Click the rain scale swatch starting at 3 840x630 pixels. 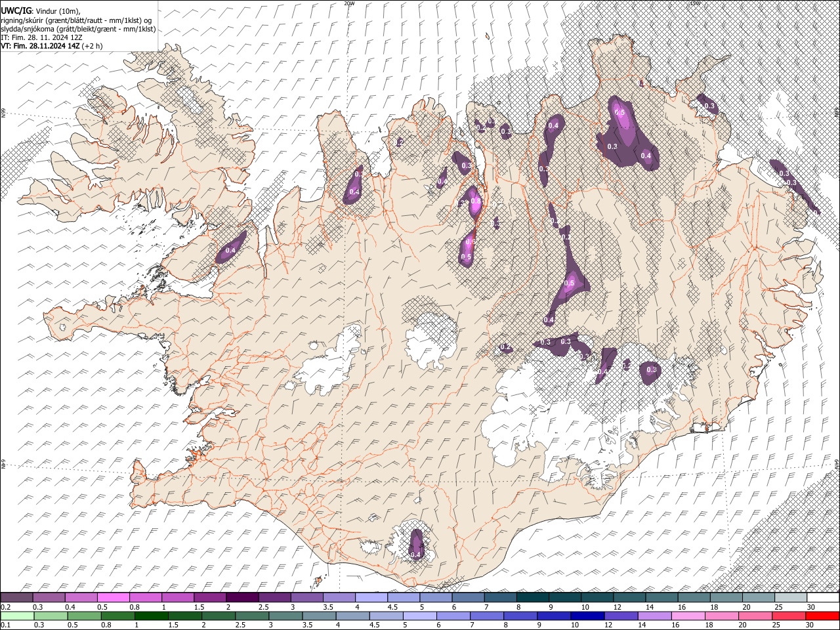click(286, 616)
